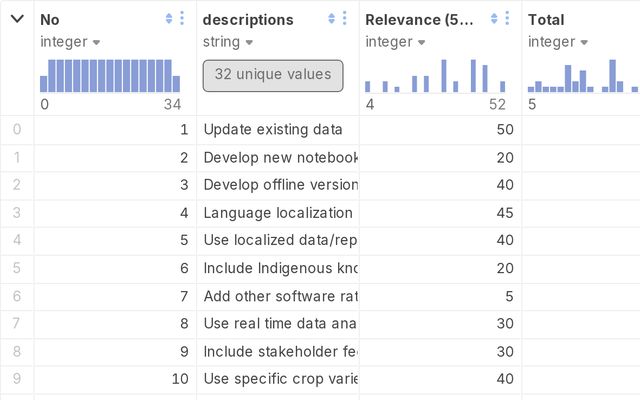Click the Relevance value 45 cell
This screenshot has width=640, height=400.
440,213
